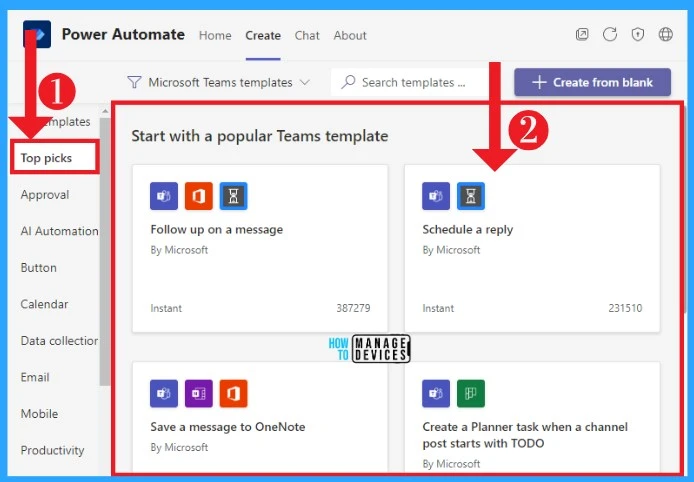Open Microsoft Teams templates filter
The height and width of the screenshot is (482, 694).
219,82
